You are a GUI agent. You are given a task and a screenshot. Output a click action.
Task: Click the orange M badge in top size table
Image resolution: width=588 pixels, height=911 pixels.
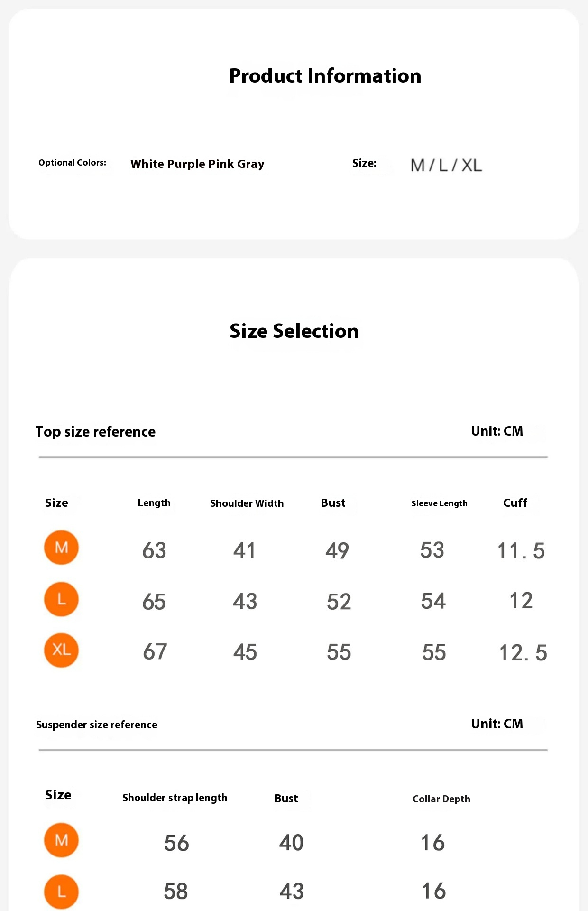(61, 548)
